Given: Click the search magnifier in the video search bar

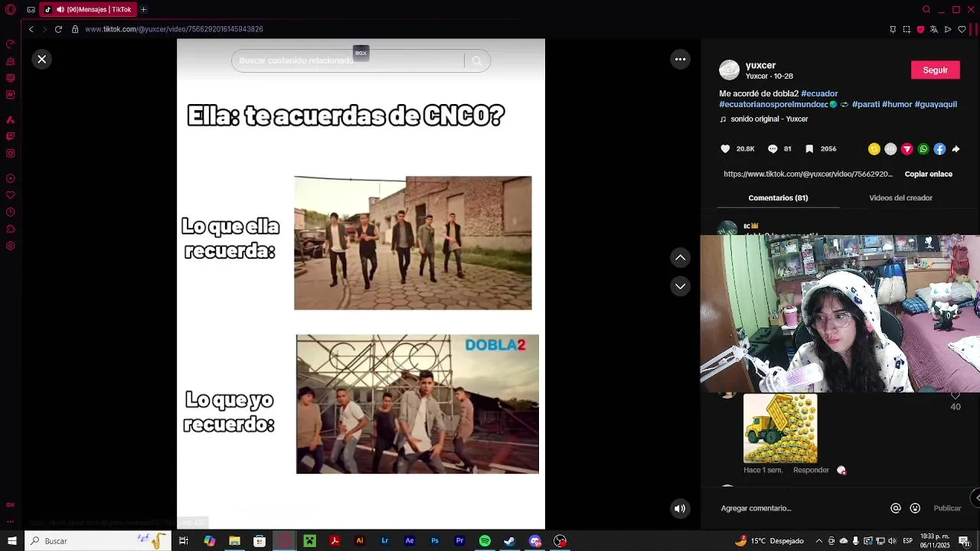Looking at the screenshot, I should (477, 60).
